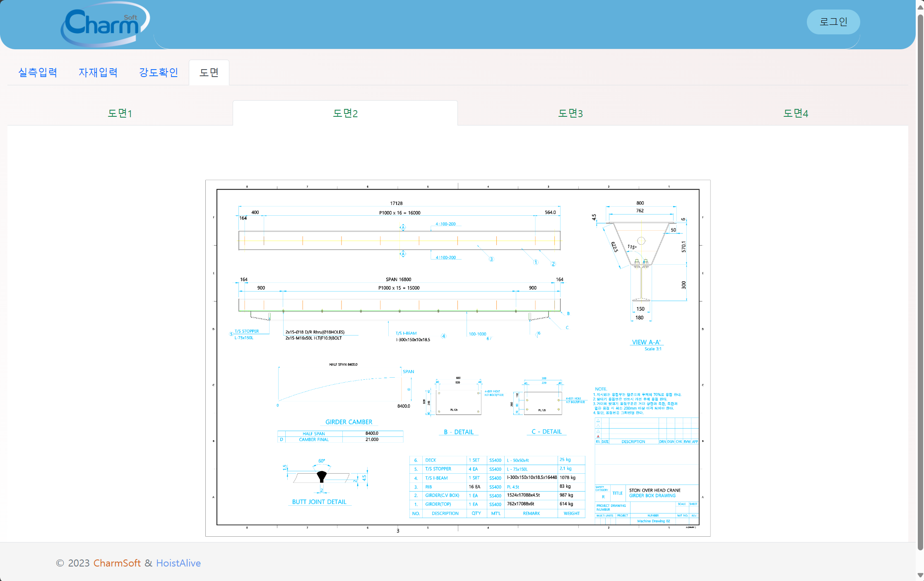
Task: Select the 도면2 sub-tab
Action: tap(345, 113)
